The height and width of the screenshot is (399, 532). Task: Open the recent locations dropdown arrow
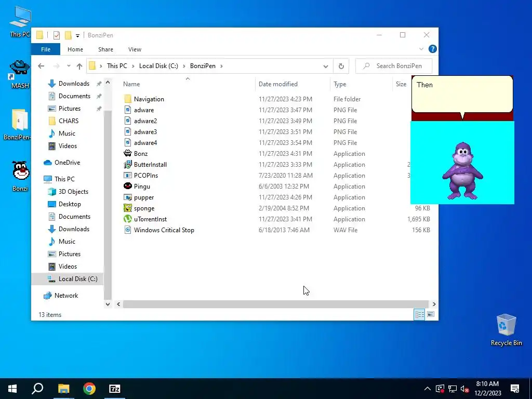click(x=69, y=66)
